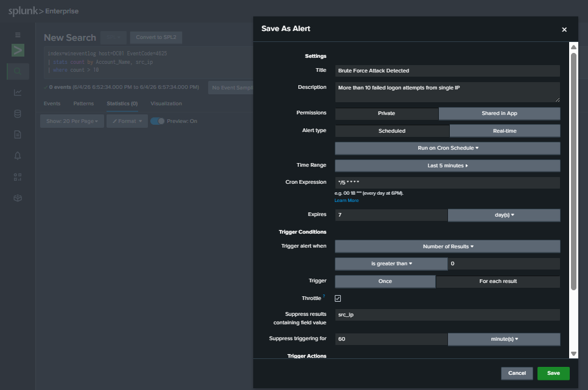Image resolution: width=588 pixels, height=390 pixels.
Task: Click into the Cron Expression field
Action: (447, 183)
